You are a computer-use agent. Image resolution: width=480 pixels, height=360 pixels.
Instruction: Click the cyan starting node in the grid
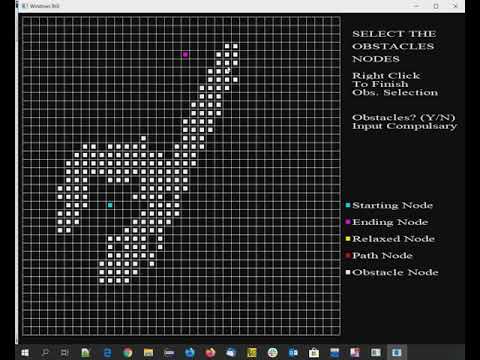click(110, 205)
